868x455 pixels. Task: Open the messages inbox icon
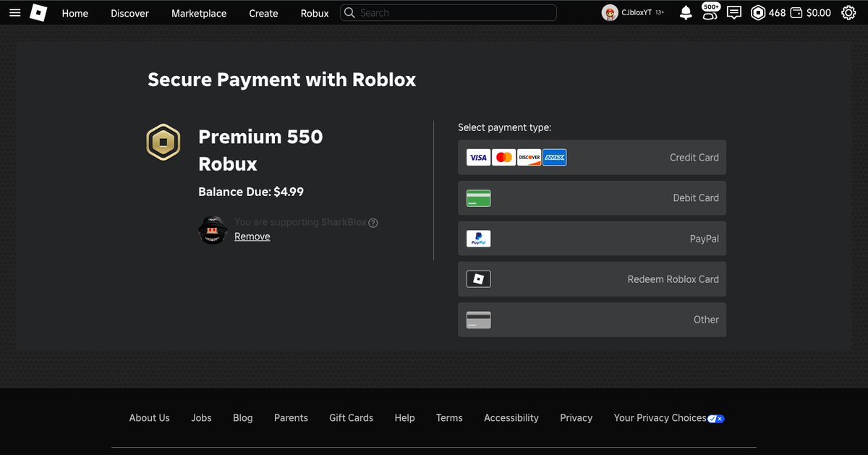[x=733, y=12]
